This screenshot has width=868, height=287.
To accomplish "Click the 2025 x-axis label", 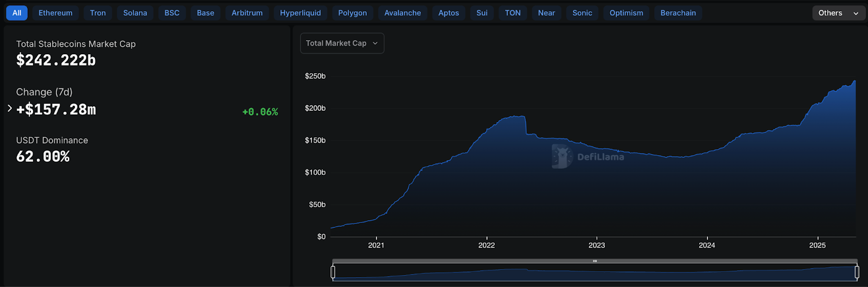I will coord(818,245).
